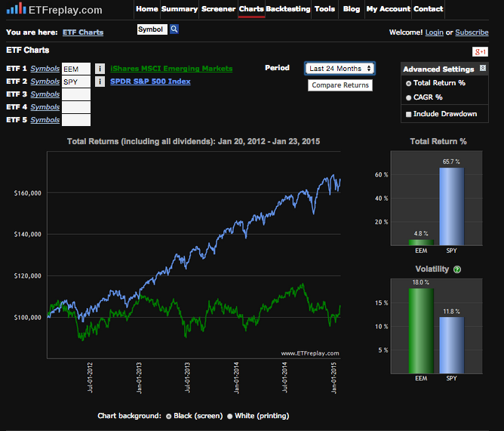Click the Jan-01-2013 axis label

click(x=139, y=377)
